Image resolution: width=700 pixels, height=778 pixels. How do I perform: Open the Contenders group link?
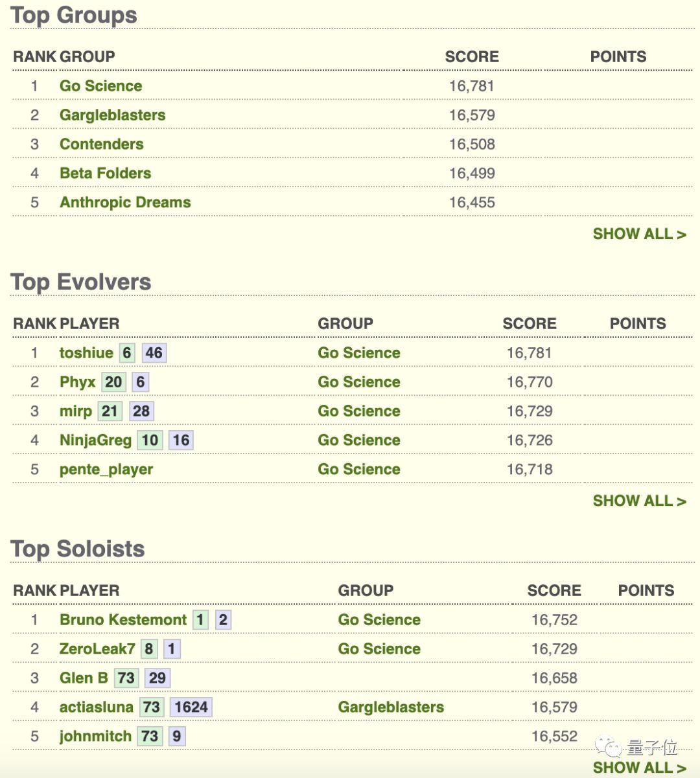(102, 144)
